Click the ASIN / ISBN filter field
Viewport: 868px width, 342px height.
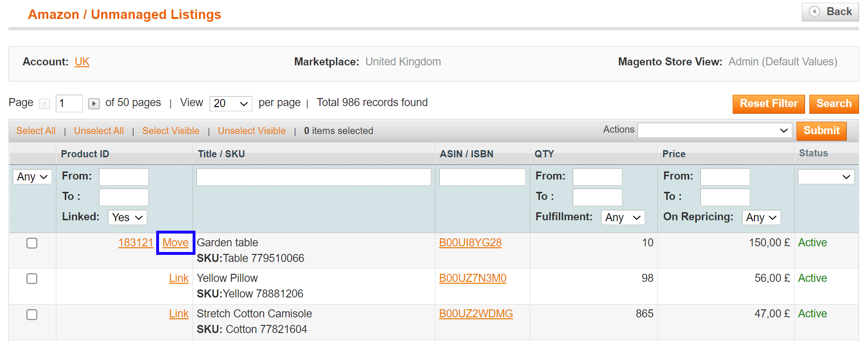pyautogui.click(x=482, y=177)
